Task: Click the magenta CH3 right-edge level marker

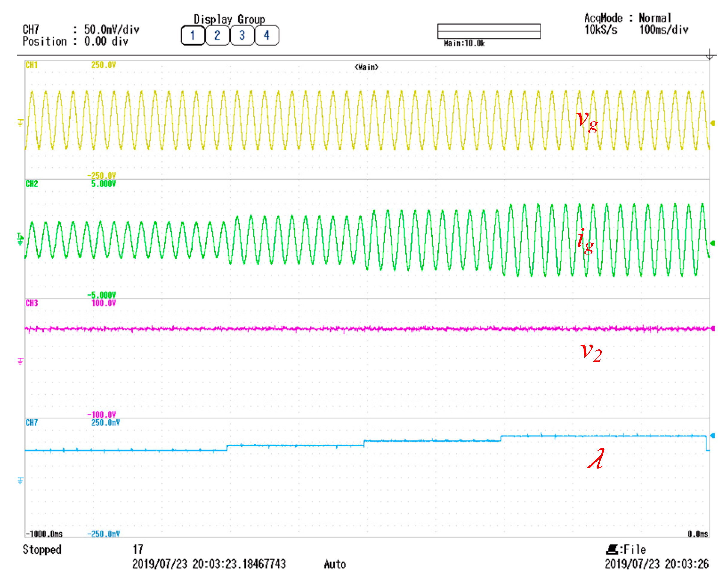Action: click(713, 328)
